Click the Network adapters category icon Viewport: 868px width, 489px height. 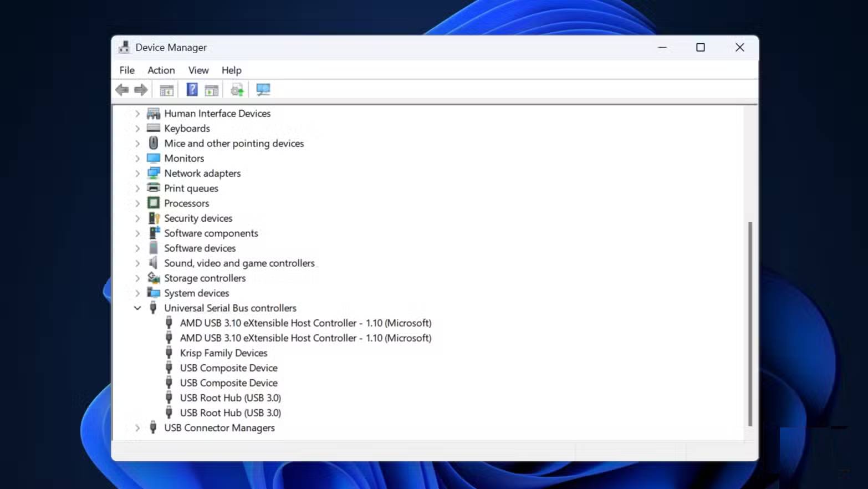click(154, 173)
